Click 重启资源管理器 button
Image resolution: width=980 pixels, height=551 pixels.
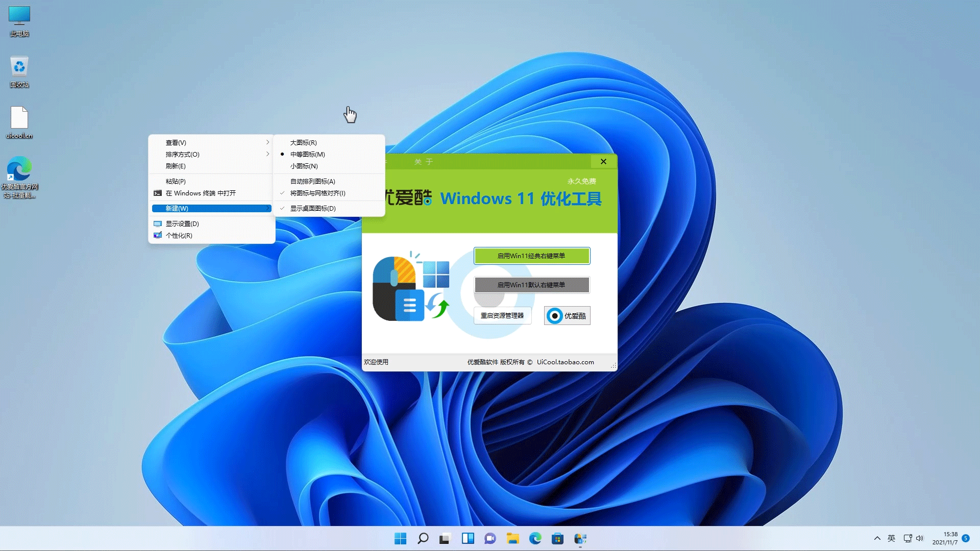click(502, 316)
